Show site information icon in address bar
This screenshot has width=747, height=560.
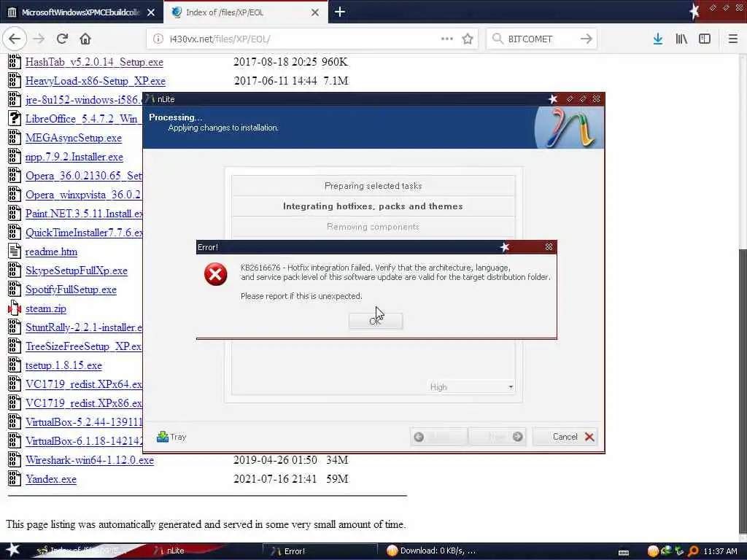tap(158, 39)
